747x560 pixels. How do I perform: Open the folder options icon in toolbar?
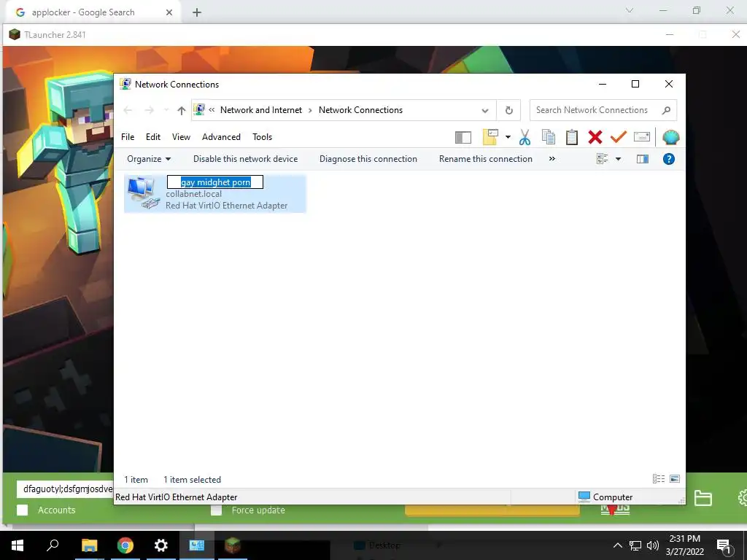491,137
